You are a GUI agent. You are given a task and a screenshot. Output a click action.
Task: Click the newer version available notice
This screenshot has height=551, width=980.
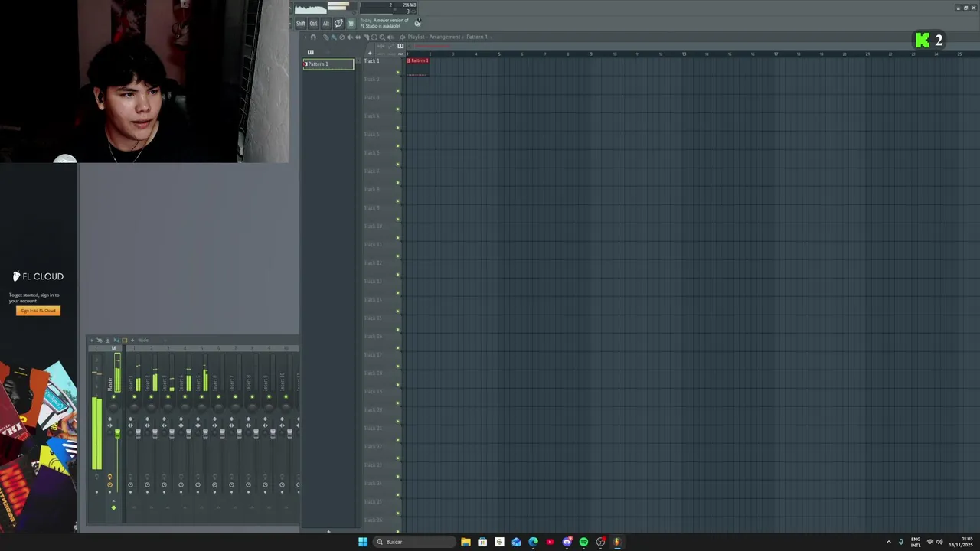tap(384, 23)
